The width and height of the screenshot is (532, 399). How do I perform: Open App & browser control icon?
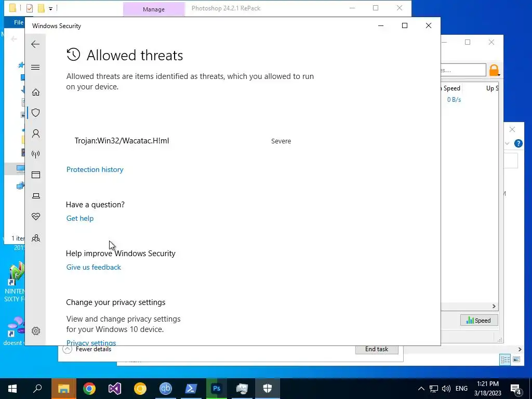[36, 175]
